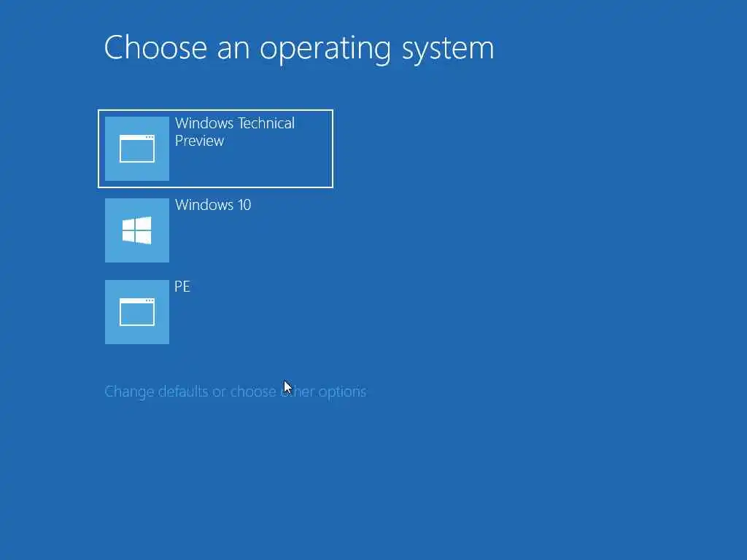Open "Change defaults or choose other options"
747x560 pixels.
(236, 392)
